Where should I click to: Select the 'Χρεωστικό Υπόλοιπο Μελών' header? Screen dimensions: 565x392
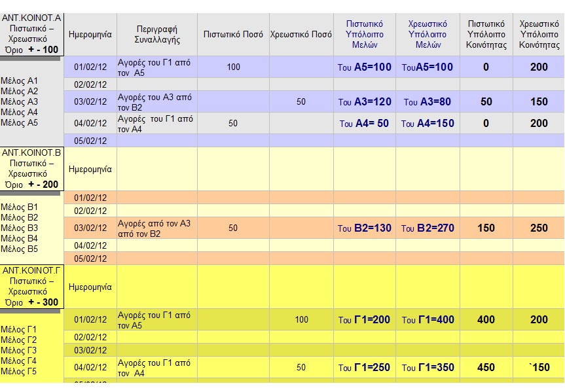(x=428, y=35)
